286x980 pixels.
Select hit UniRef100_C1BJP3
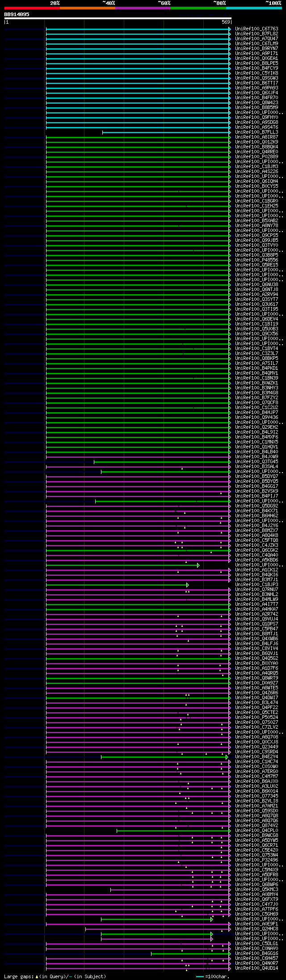pos(257,585)
